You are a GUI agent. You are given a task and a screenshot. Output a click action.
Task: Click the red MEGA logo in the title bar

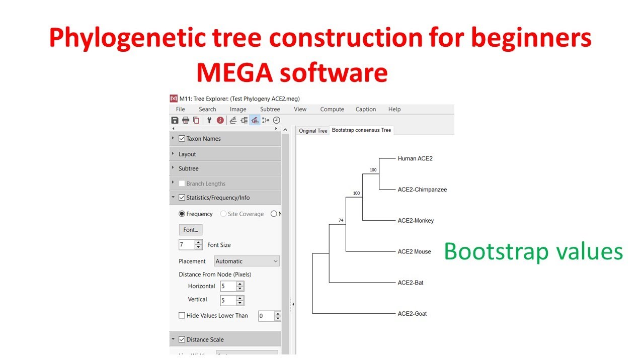(174, 99)
